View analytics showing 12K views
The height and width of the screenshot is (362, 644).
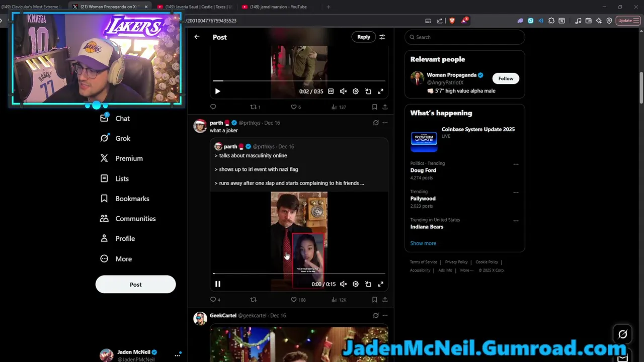339,300
